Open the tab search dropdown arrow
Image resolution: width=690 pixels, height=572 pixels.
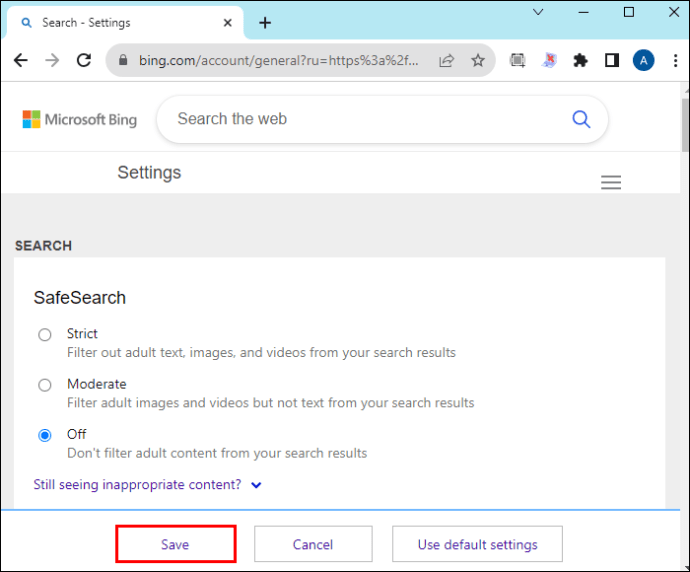pyautogui.click(x=538, y=12)
